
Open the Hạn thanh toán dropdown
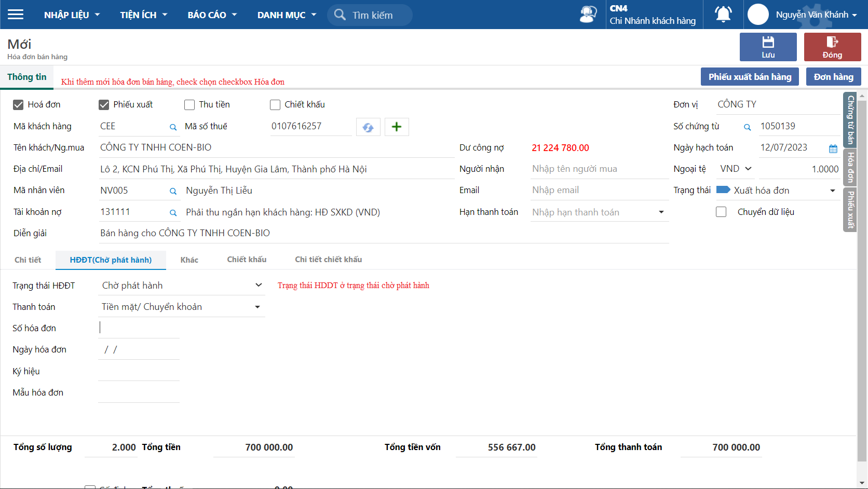pos(661,212)
